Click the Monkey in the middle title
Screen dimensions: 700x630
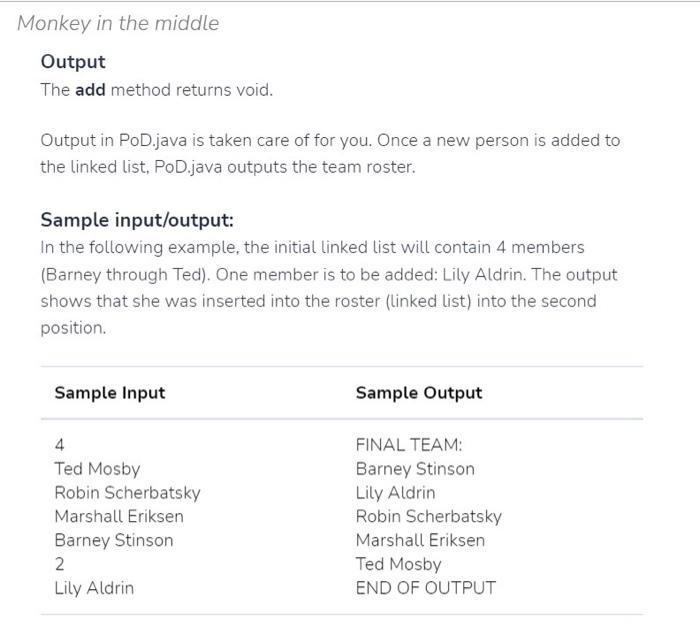point(118,23)
